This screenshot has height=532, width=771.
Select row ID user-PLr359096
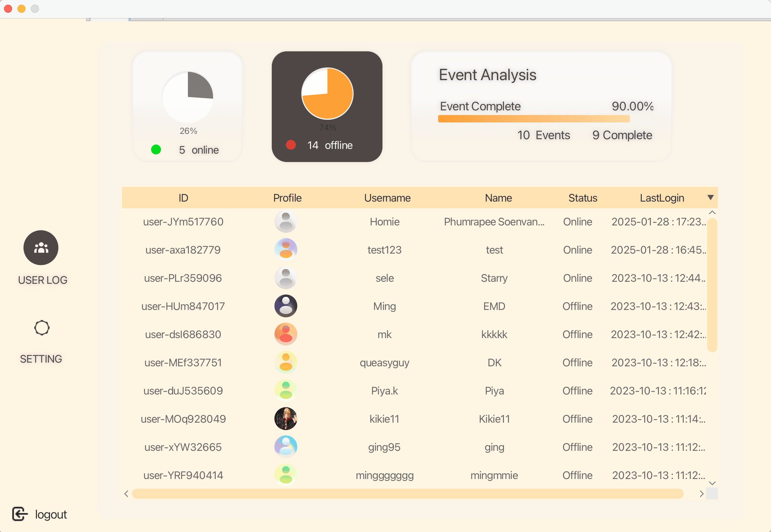click(183, 278)
